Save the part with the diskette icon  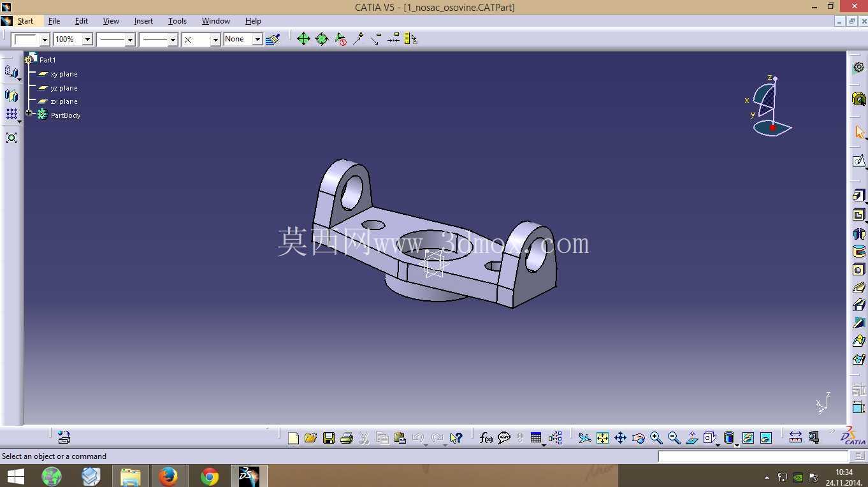click(x=329, y=438)
